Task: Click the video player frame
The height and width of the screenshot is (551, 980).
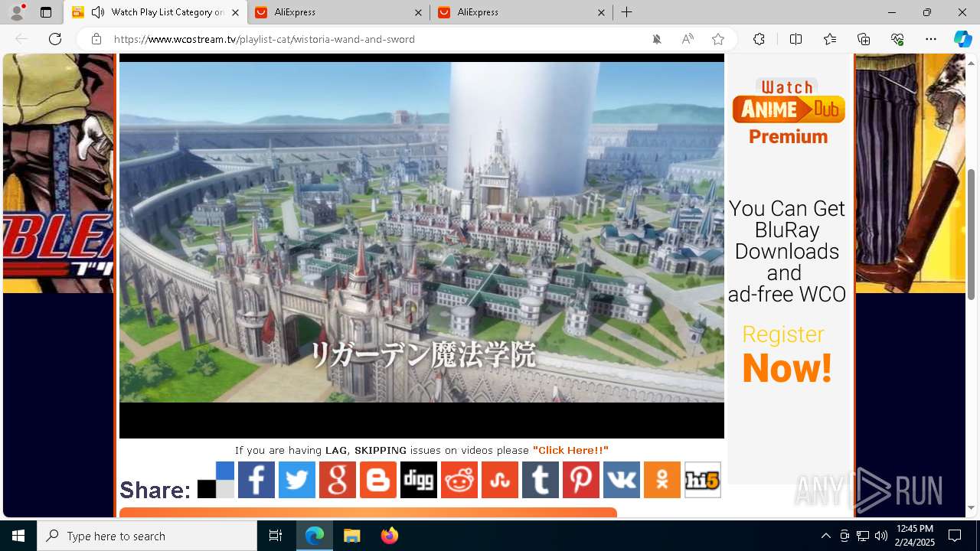Action: pos(422,246)
